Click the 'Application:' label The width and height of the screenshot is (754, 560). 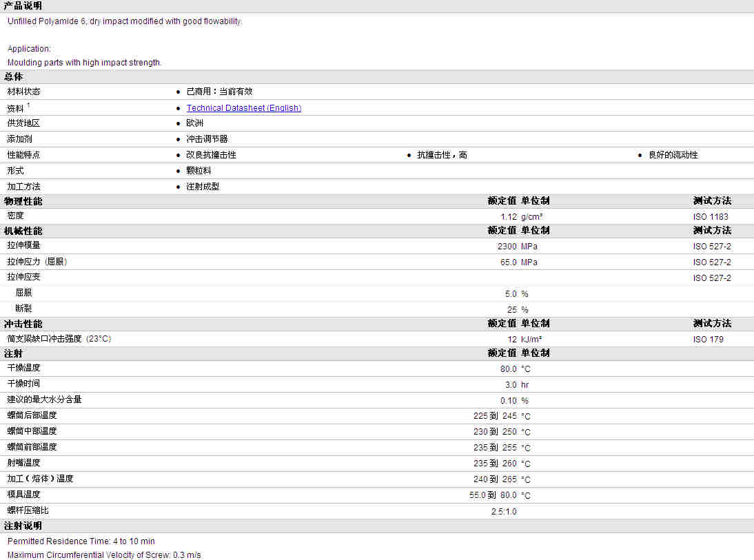(x=29, y=48)
